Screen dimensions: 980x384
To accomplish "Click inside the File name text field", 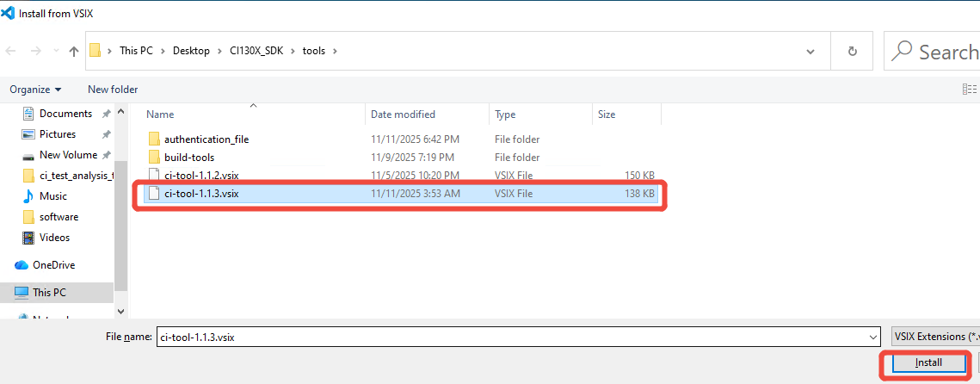I will (508, 338).
